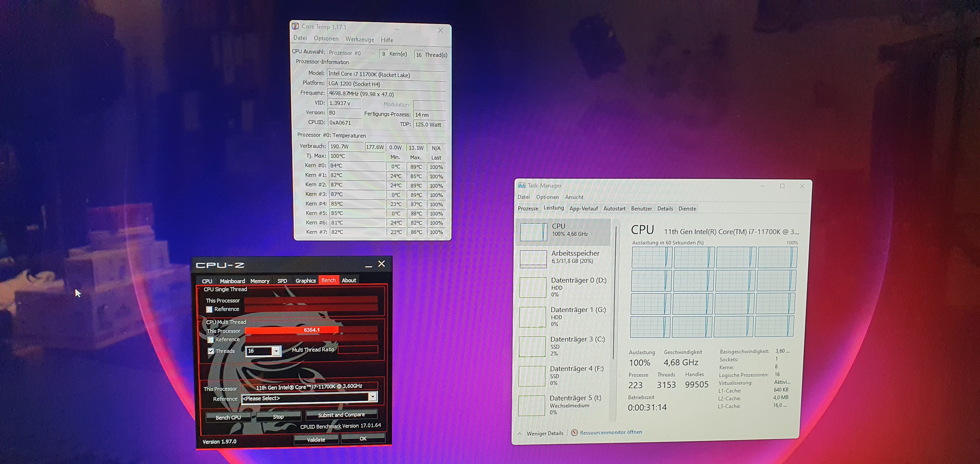Select the Bench tab in CPU-Z
Screen dimensions: 980x464
coord(328,280)
